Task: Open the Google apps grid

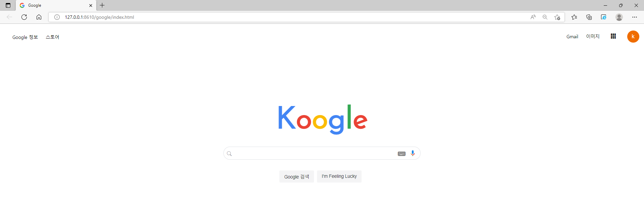Action: (613, 36)
